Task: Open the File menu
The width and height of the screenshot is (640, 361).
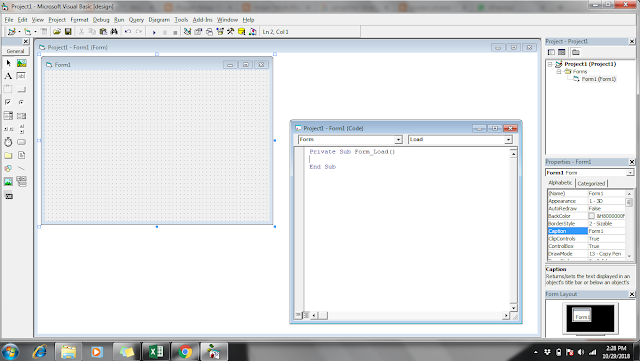Action: click(9, 20)
